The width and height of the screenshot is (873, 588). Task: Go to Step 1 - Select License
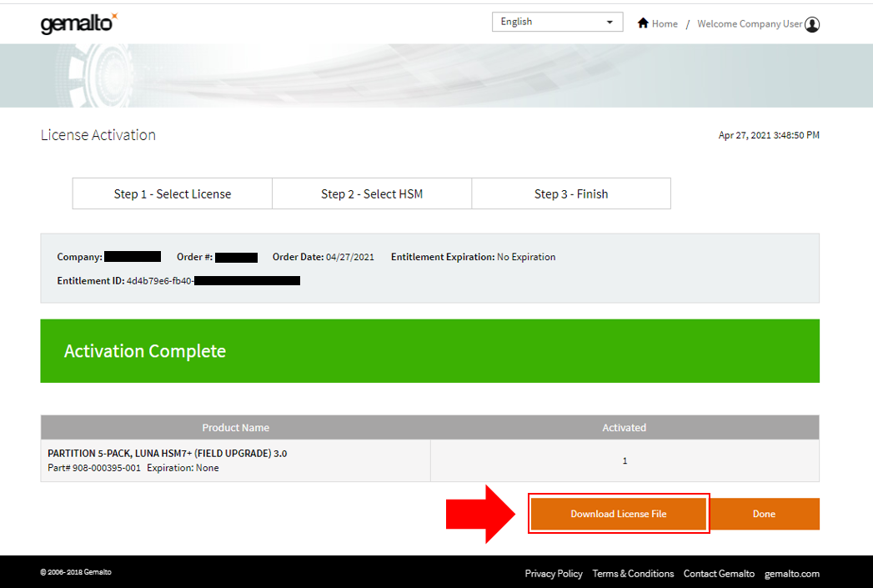pos(173,193)
